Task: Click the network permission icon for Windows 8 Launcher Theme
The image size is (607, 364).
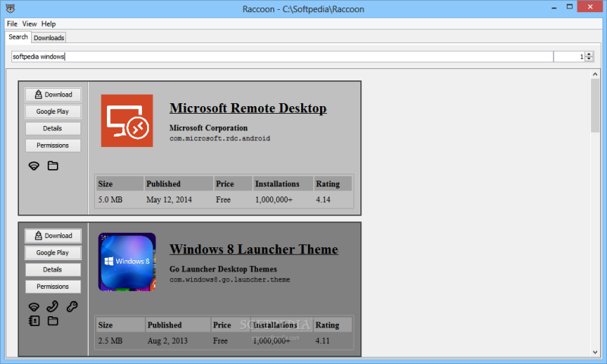Action: click(34, 307)
